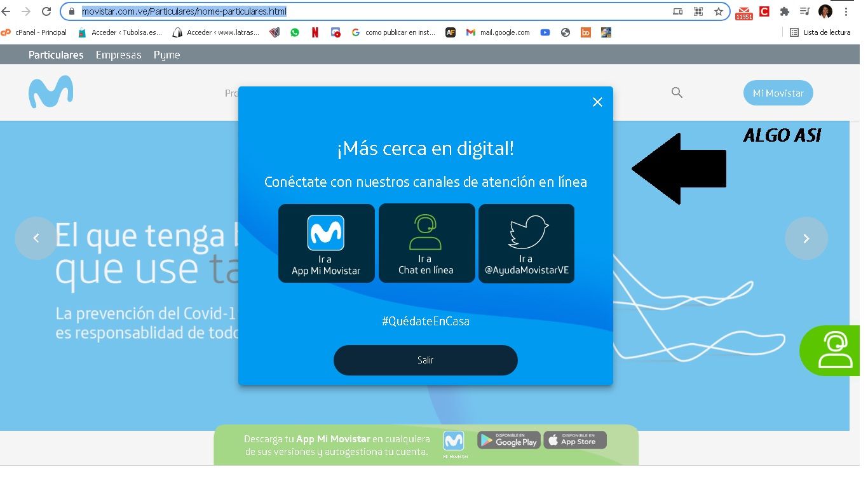868x488 pixels.
Task: Select the Empresas tab
Action: [119, 55]
